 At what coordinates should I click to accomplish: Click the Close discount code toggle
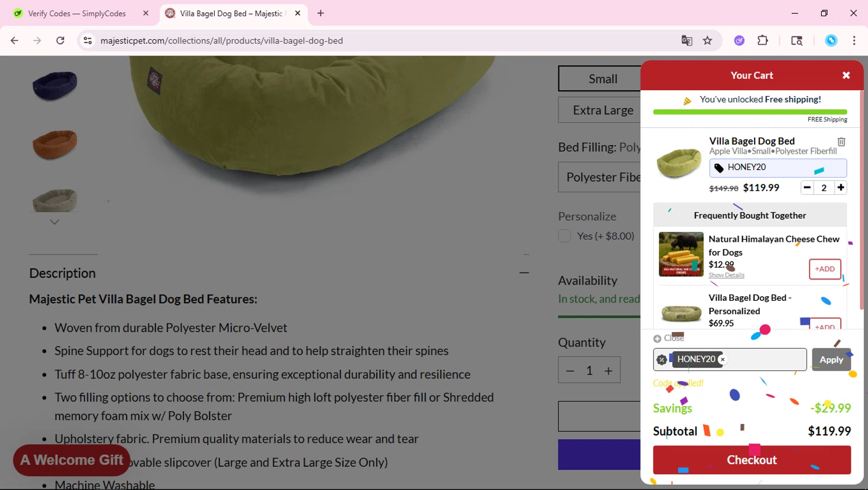tap(669, 338)
